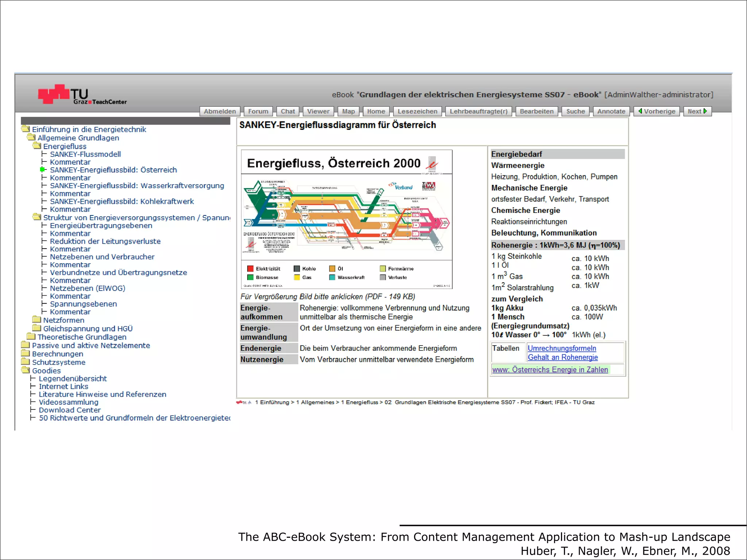Click the teal Wasserkraft legend swatch
Screen dimensions: 747x560
(332, 277)
